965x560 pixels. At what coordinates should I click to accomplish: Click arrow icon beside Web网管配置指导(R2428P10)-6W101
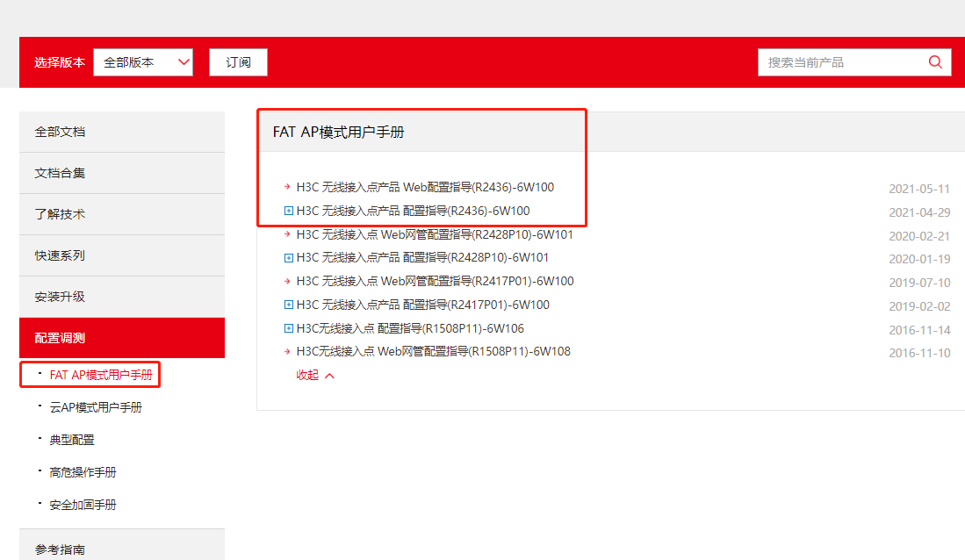(x=287, y=233)
